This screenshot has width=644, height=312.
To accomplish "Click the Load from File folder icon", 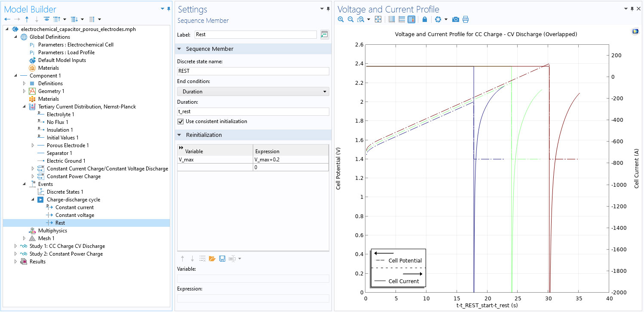I will 212,259.
